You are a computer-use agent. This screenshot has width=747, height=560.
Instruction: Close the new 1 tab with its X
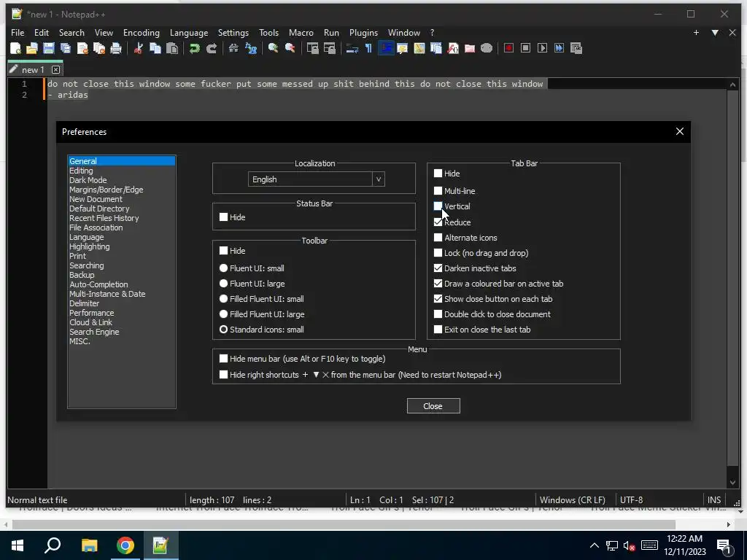point(55,69)
